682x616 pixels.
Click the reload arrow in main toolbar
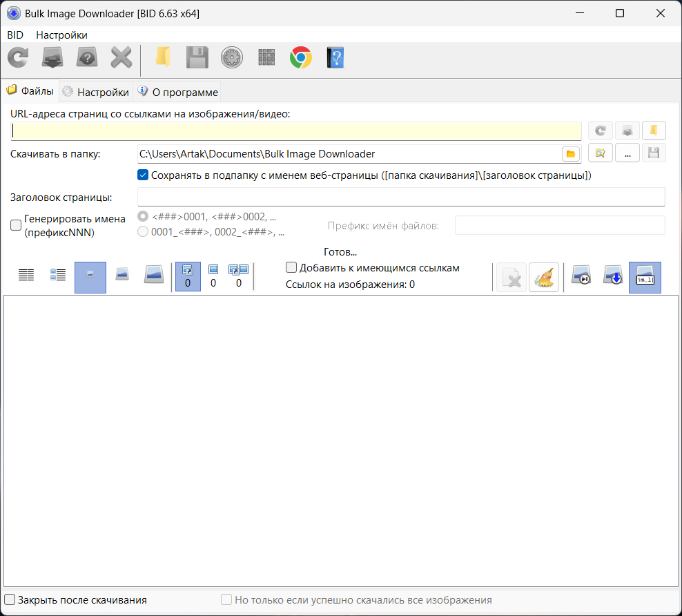[x=18, y=57]
